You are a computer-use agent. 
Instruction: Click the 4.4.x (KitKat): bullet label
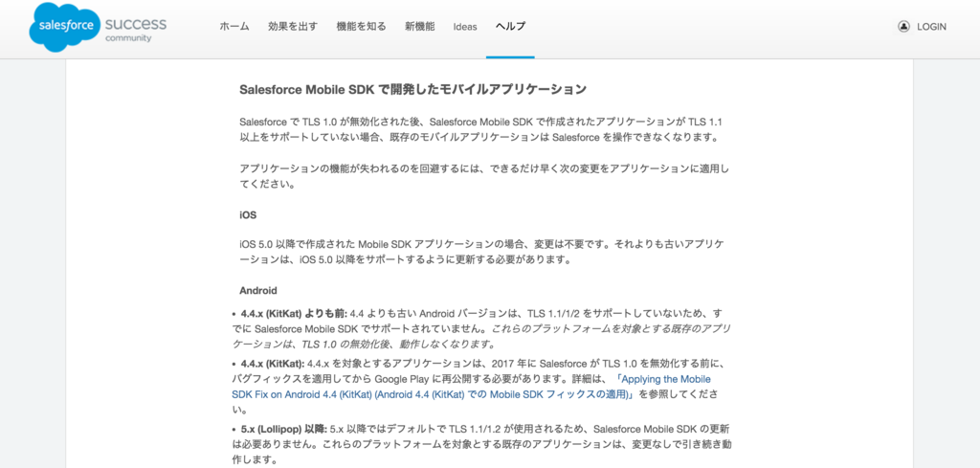tap(273, 363)
